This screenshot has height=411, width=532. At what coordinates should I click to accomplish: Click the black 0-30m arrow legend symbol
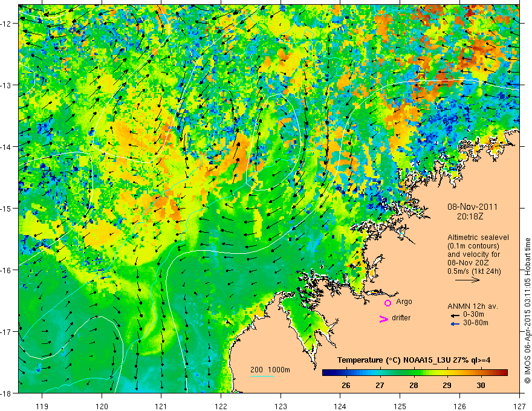pyautogui.click(x=455, y=316)
